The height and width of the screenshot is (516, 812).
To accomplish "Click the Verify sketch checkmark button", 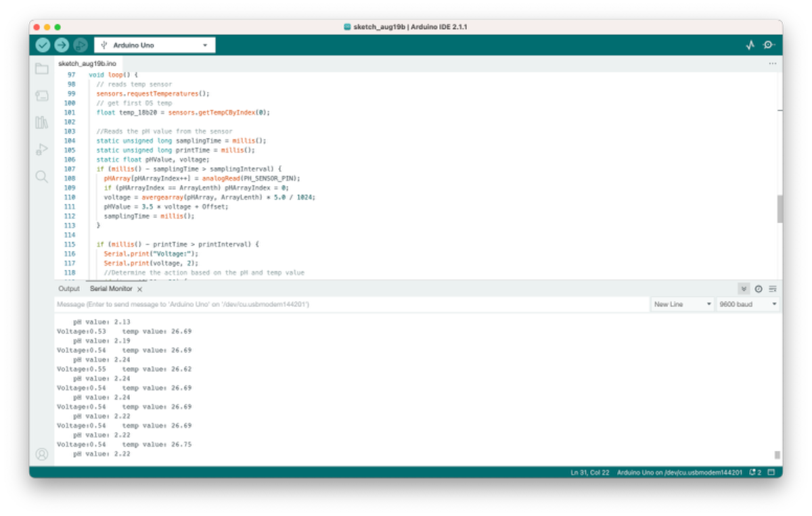I will click(43, 45).
